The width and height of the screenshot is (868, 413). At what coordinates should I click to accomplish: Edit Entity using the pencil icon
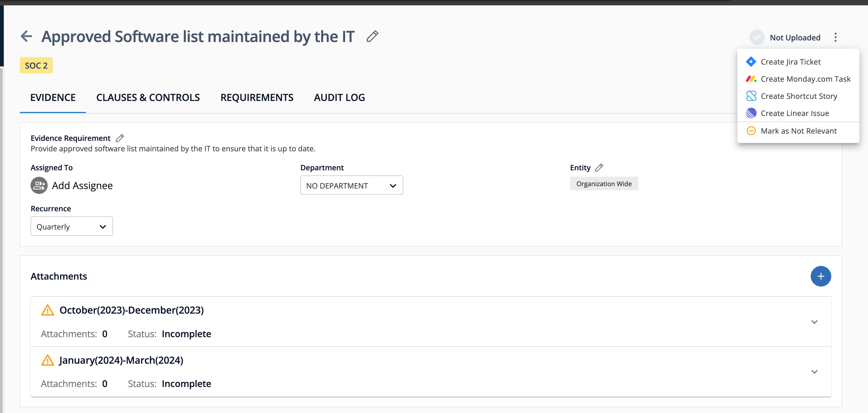click(599, 168)
